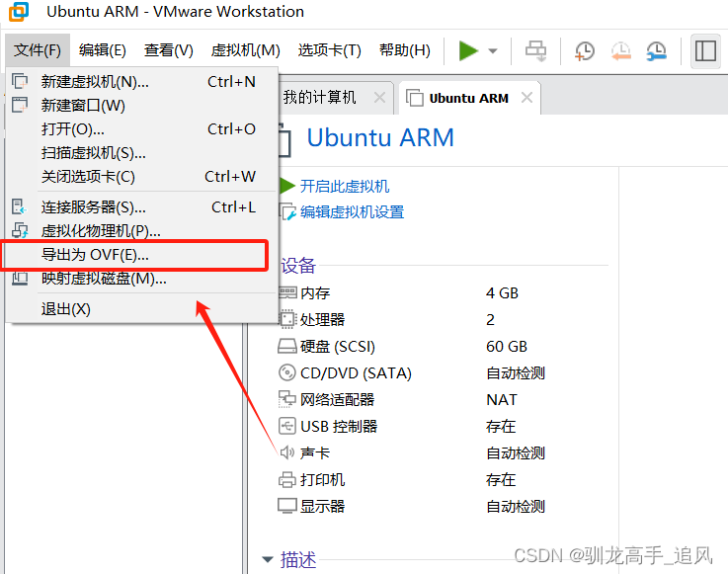Image resolution: width=728 pixels, height=574 pixels.
Task: Click the 编辑虚拟机设置 link
Action: pyautogui.click(x=352, y=212)
